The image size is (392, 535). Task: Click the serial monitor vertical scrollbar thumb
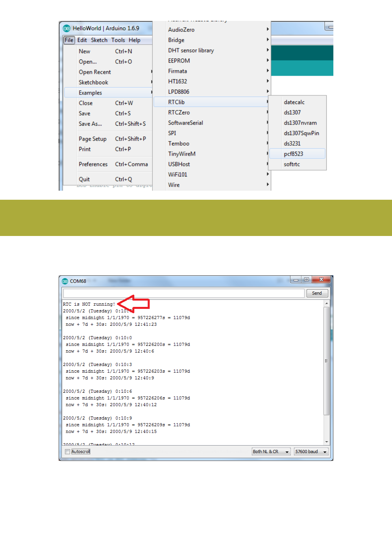point(327,361)
